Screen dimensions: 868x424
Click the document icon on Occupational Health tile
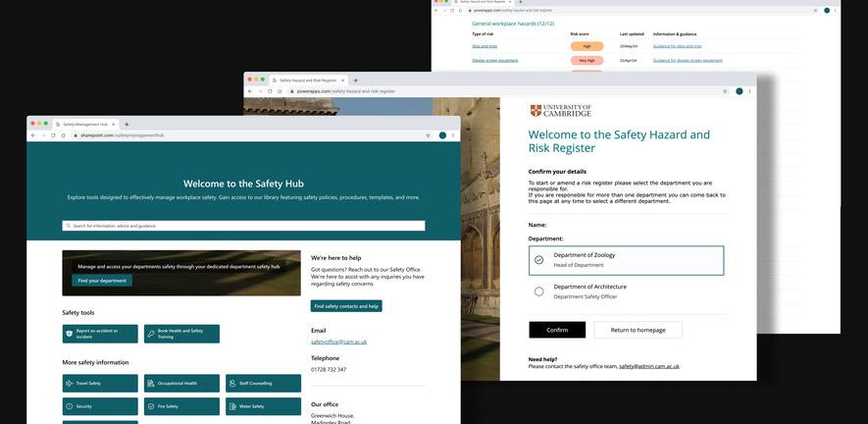(x=151, y=383)
